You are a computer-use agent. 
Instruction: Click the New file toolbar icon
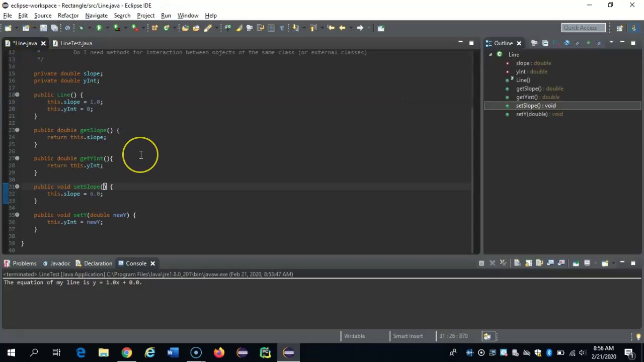click(8, 28)
